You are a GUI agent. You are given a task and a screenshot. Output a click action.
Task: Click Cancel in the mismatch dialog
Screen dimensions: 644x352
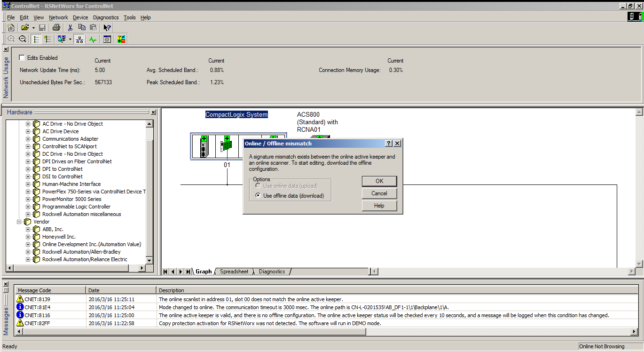tap(379, 193)
